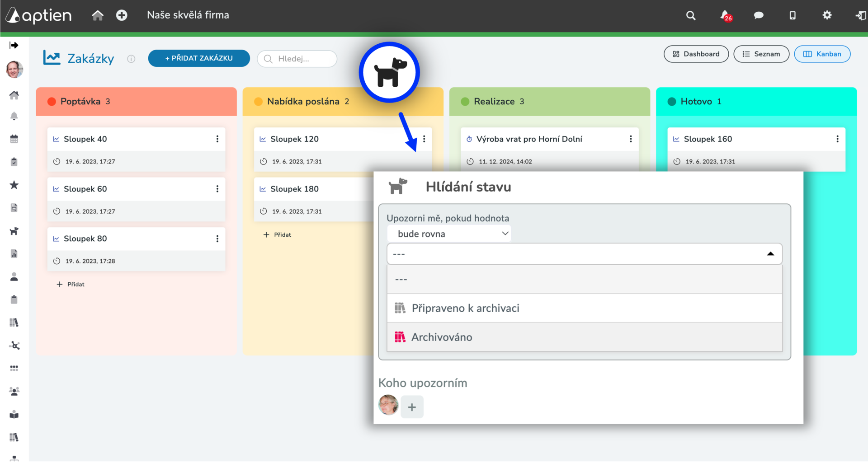
Task: Click the 'Hledej...' search field
Action: pyautogui.click(x=298, y=59)
